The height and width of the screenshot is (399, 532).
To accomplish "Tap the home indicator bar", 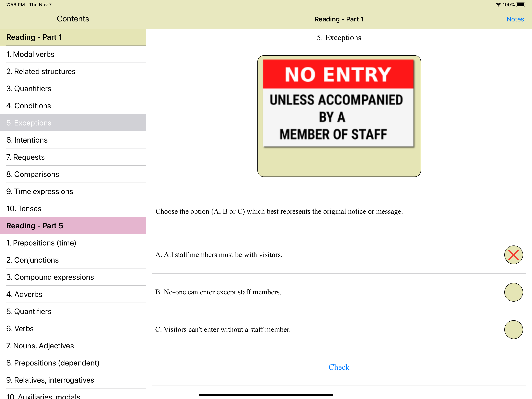I will [266, 395].
